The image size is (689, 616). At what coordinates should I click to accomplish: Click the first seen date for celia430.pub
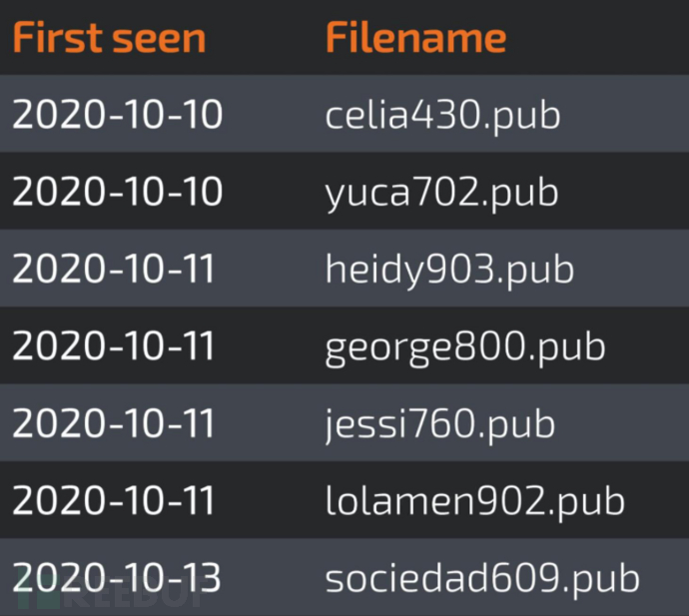pos(117,116)
